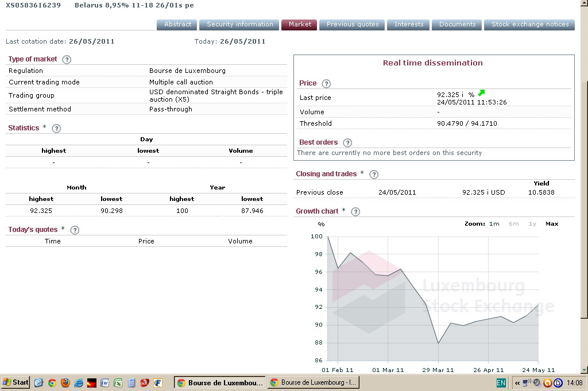
Task: Switch to second Bourse de Luxembourg taskbar window
Action: click(x=313, y=382)
